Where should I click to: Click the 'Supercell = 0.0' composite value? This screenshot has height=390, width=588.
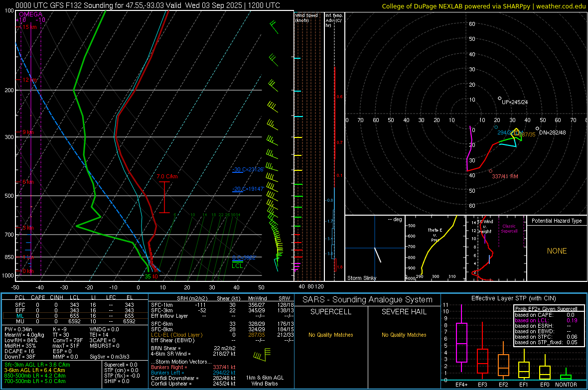[x=121, y=365]
